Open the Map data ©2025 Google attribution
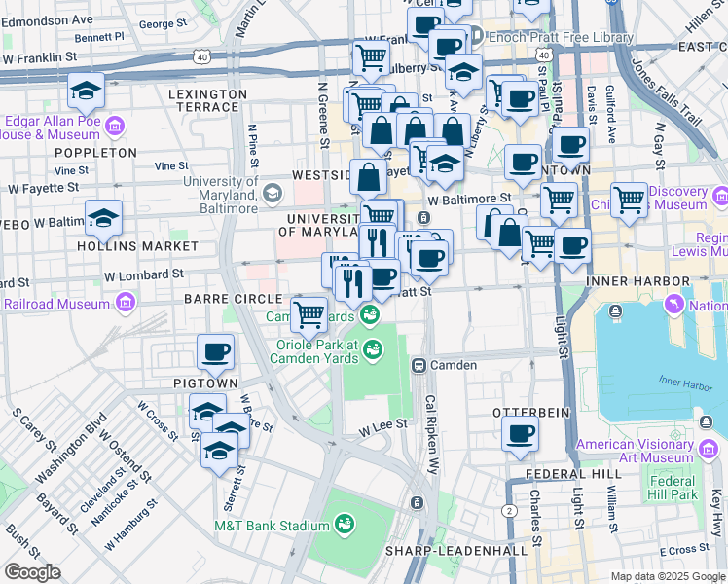Screen dimensions: 728x584 coord(668,576)
